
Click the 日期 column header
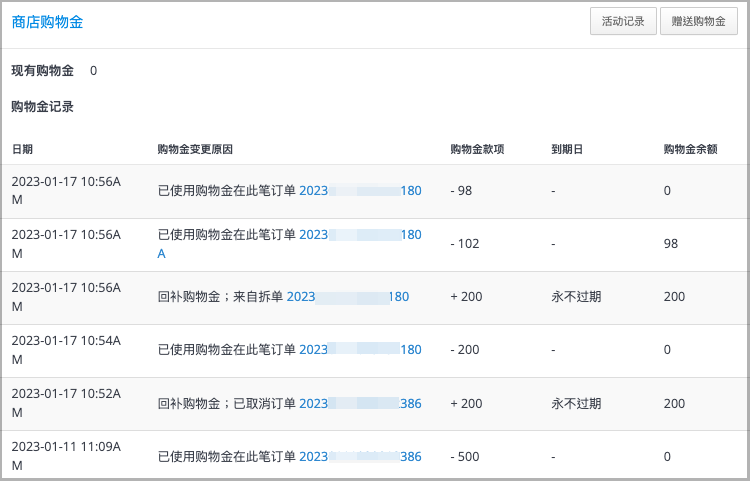point(22,149)
